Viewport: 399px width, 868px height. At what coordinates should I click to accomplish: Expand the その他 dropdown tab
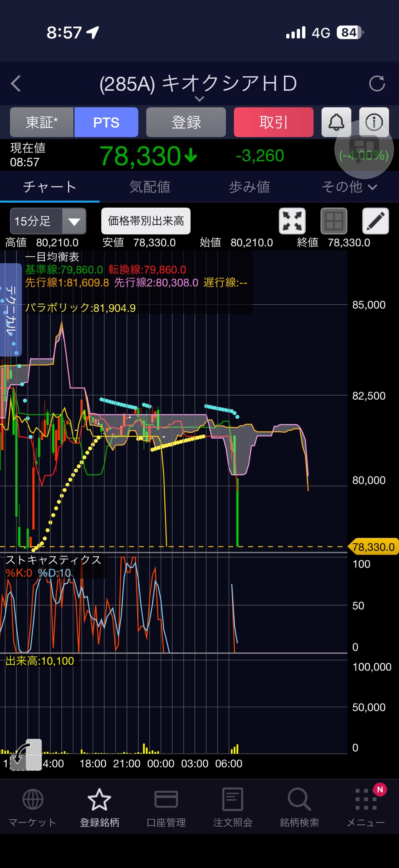point(349,186)
